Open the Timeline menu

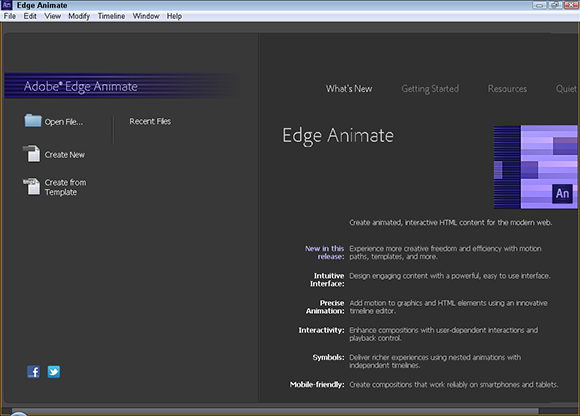pyautogui.click(x=111, y=16)
